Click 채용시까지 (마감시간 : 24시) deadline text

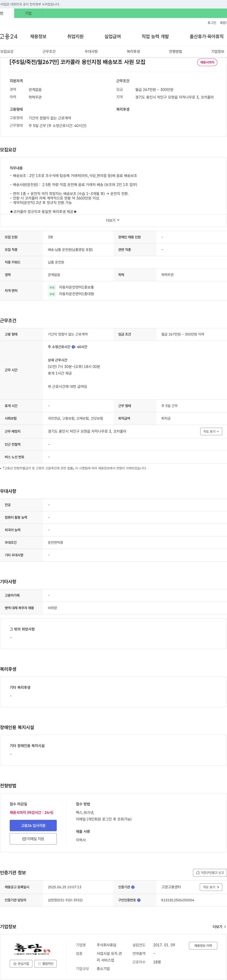pyautogui.click(x=31, y=813)
